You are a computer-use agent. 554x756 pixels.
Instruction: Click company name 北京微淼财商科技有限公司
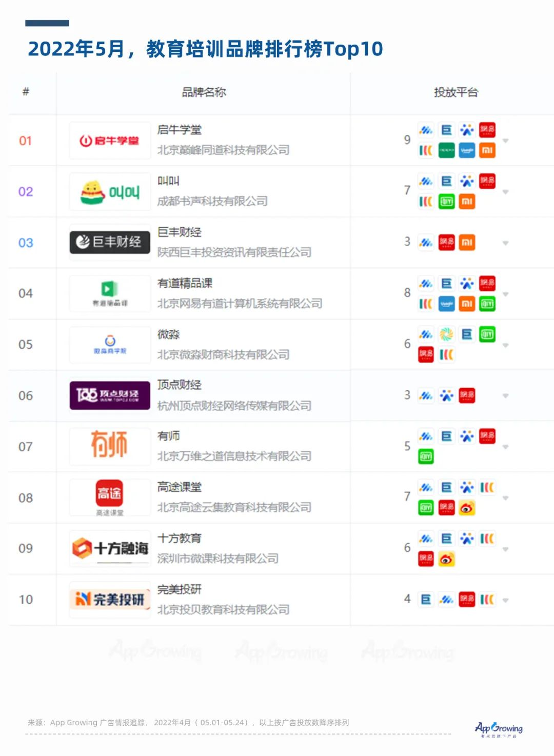point(223,354)
